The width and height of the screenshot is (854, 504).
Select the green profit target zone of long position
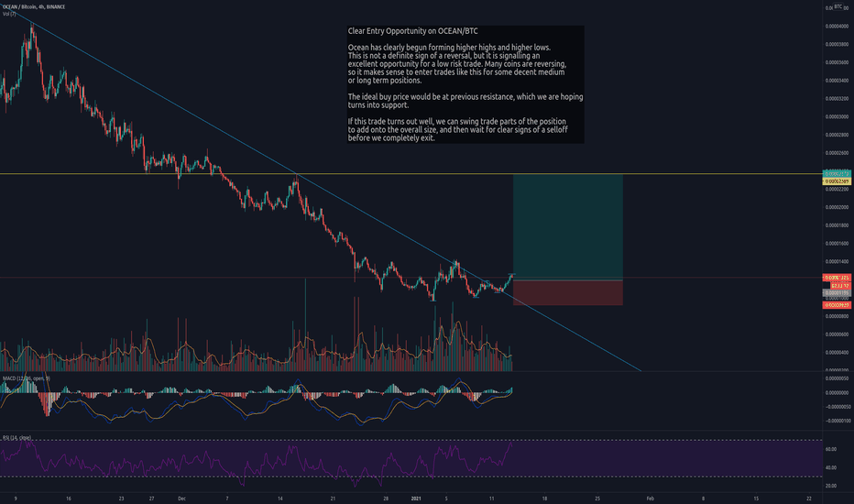pos(568,227)
